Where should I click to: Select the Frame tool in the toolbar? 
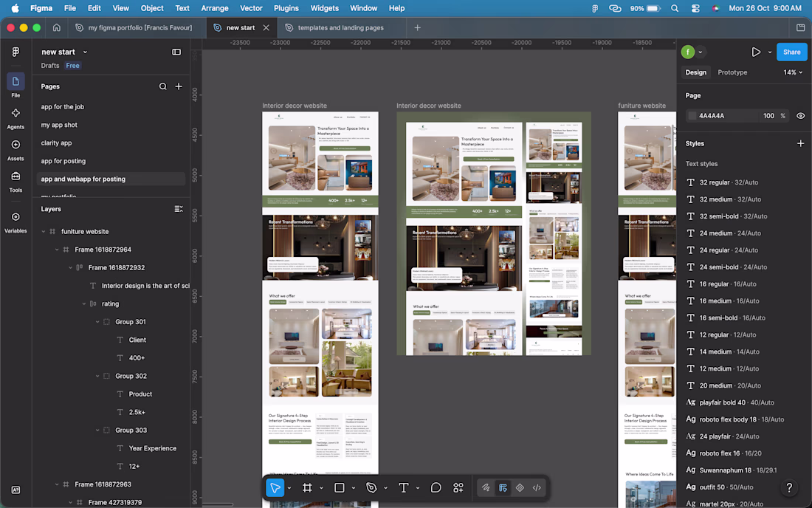pyautogui.click(x=307, y=488)
